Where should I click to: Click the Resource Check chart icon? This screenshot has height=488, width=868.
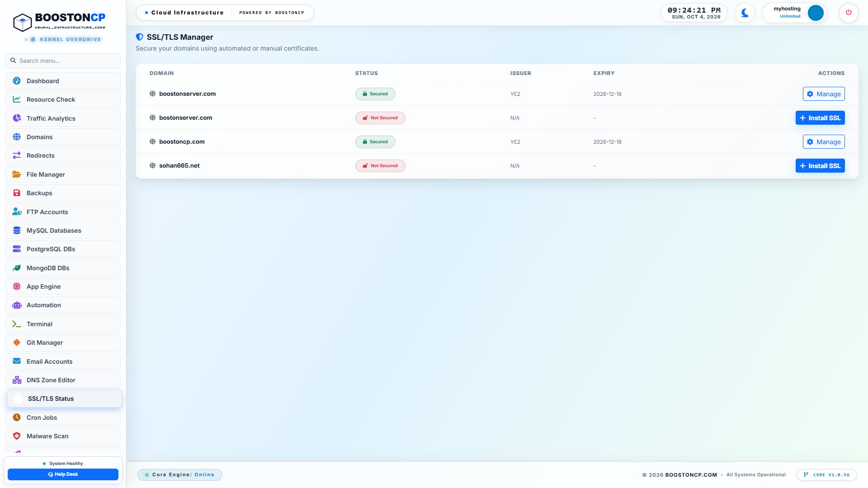tap(17, 99)
